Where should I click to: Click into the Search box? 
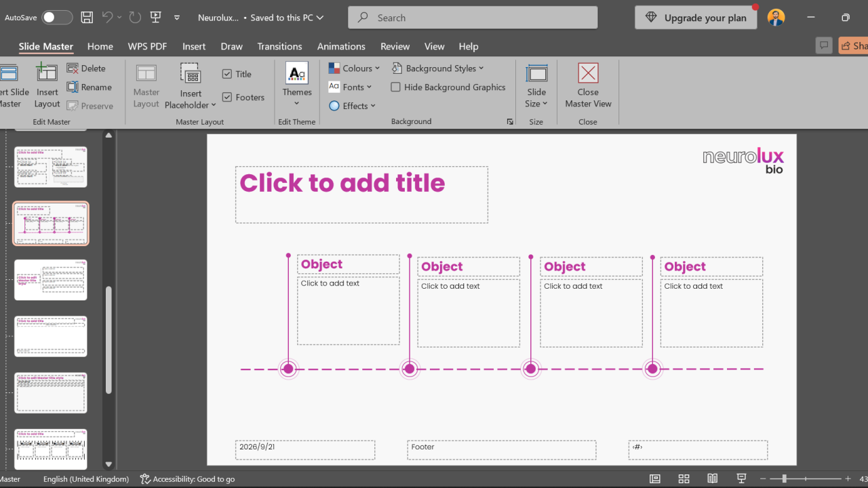click(473, 18)
